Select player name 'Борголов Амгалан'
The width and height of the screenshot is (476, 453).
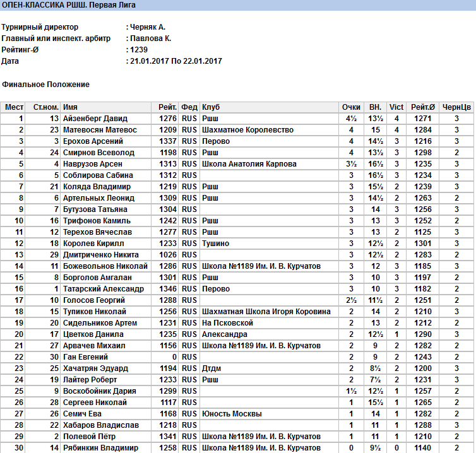97,278
